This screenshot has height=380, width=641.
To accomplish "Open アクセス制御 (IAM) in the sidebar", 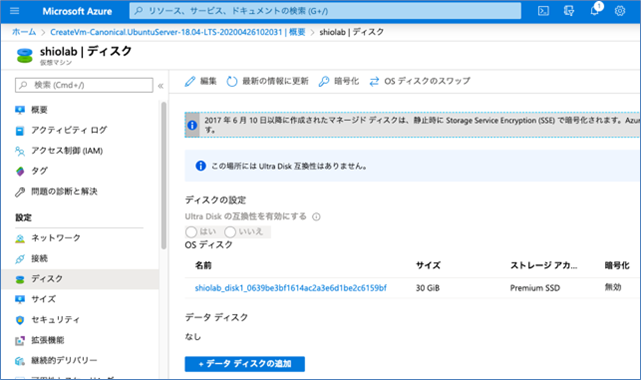I will click(x=67, y=151).
